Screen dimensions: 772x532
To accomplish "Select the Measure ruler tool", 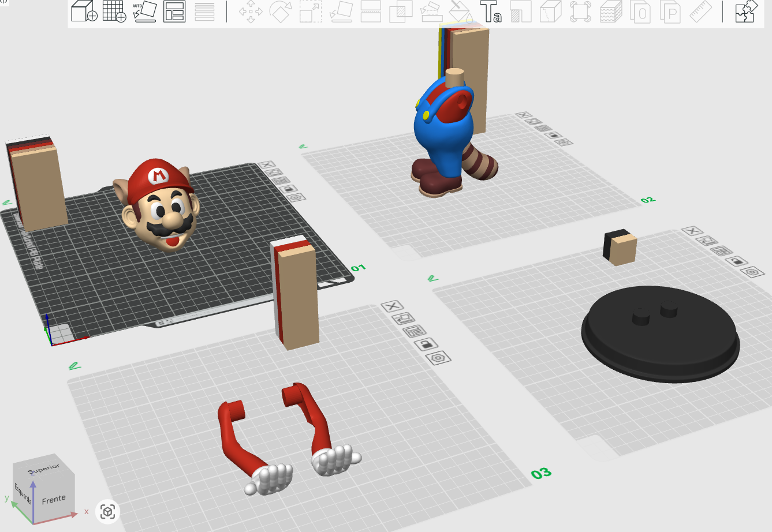I will tap(701, 12).
